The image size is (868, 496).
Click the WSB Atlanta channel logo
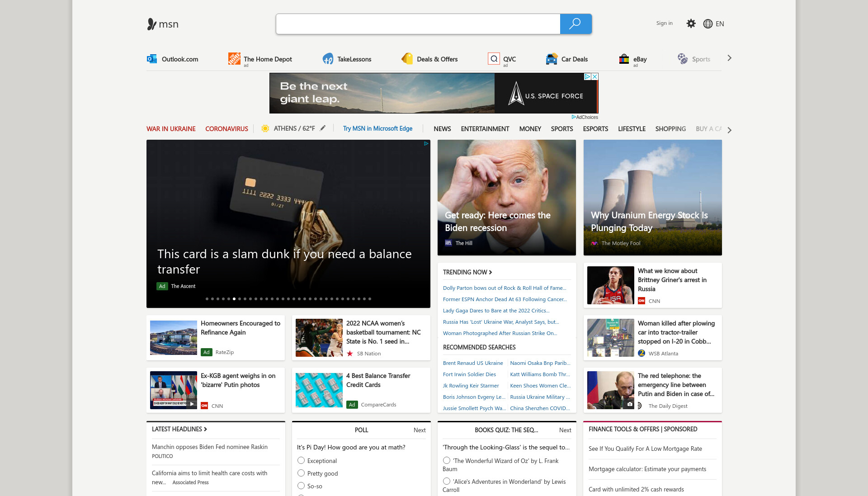(x=642, y=353)
